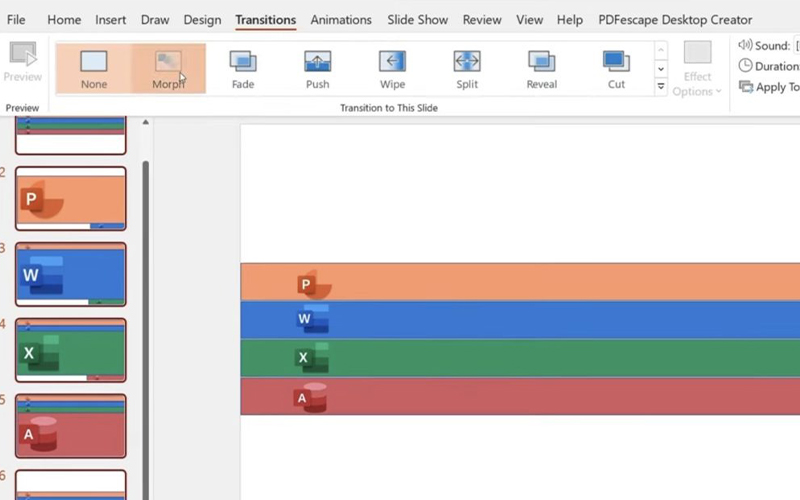Click the Sound speaker icon

point(745,45)
